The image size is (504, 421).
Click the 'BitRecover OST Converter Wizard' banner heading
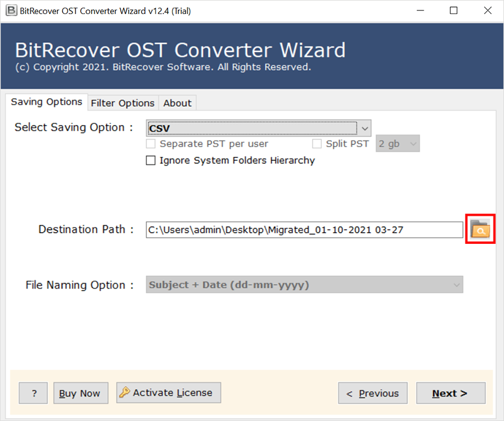pyautogui.click(x=180, y=50)
